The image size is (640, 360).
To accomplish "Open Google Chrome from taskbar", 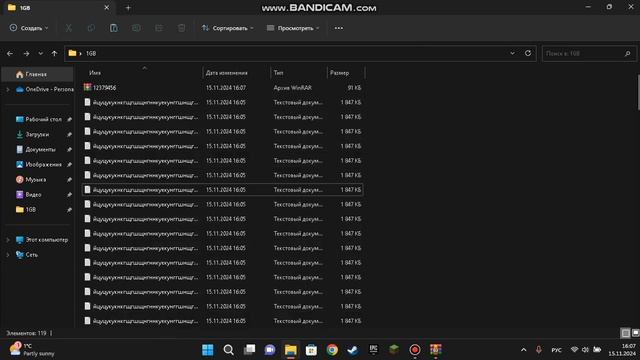I will (332, 350).
